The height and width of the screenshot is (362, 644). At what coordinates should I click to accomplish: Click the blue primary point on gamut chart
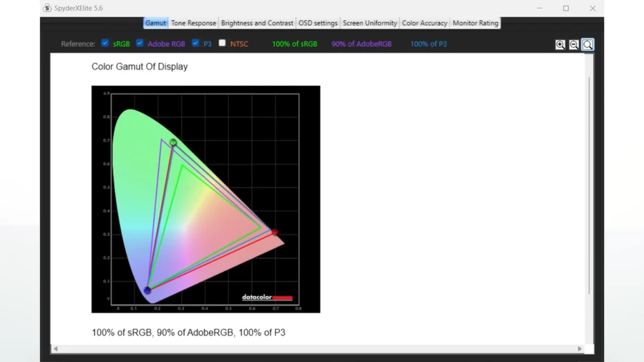[147, 290]
